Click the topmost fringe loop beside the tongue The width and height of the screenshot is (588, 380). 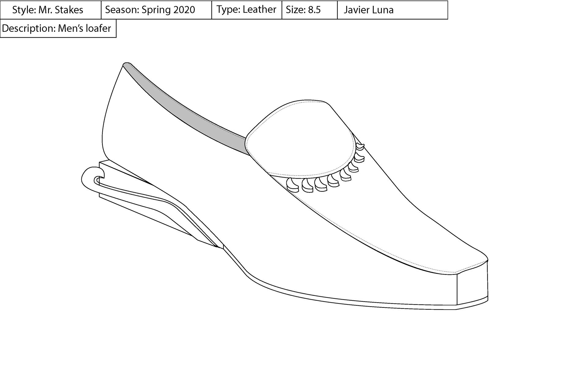point(360,146)
